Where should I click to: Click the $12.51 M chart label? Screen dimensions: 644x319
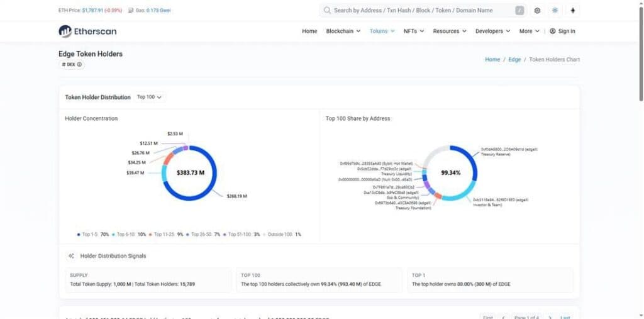[148, 143]
